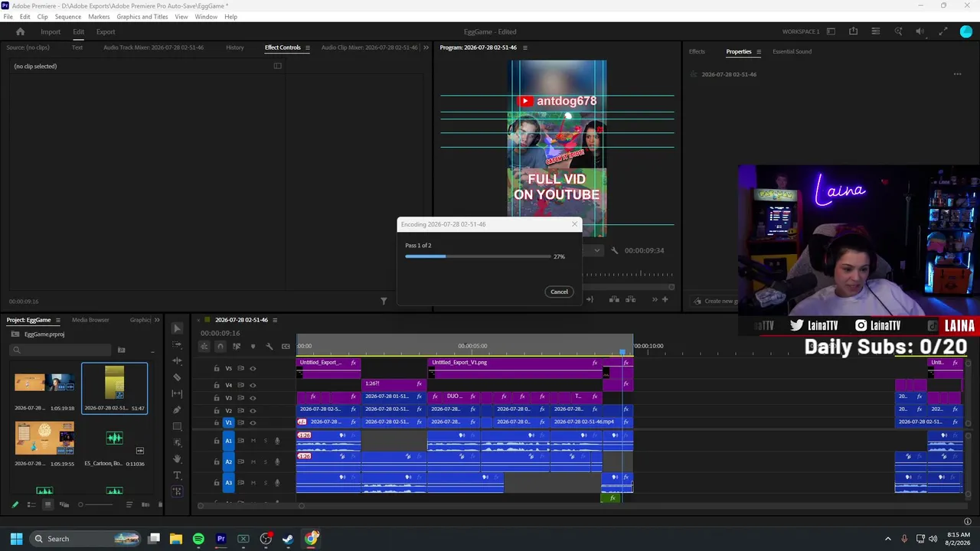
Task: Expand hidden tabs in Project panel group
Action: tap(157, 320)
